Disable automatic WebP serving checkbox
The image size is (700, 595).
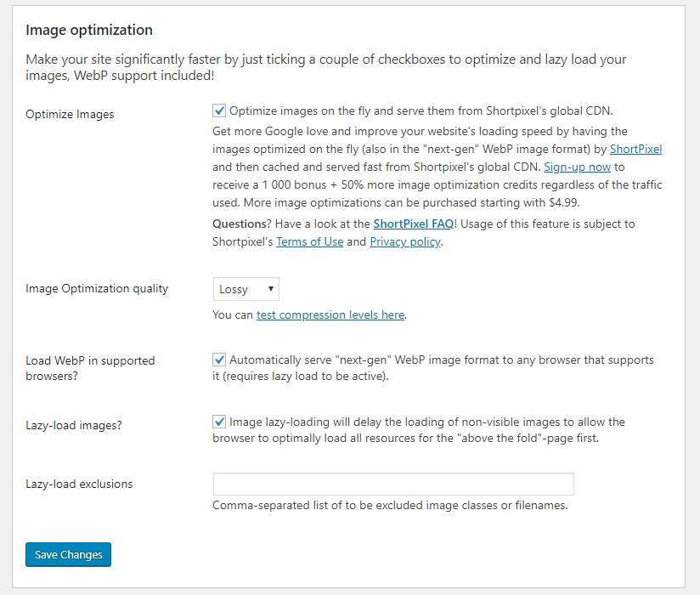tap(219, 360)
